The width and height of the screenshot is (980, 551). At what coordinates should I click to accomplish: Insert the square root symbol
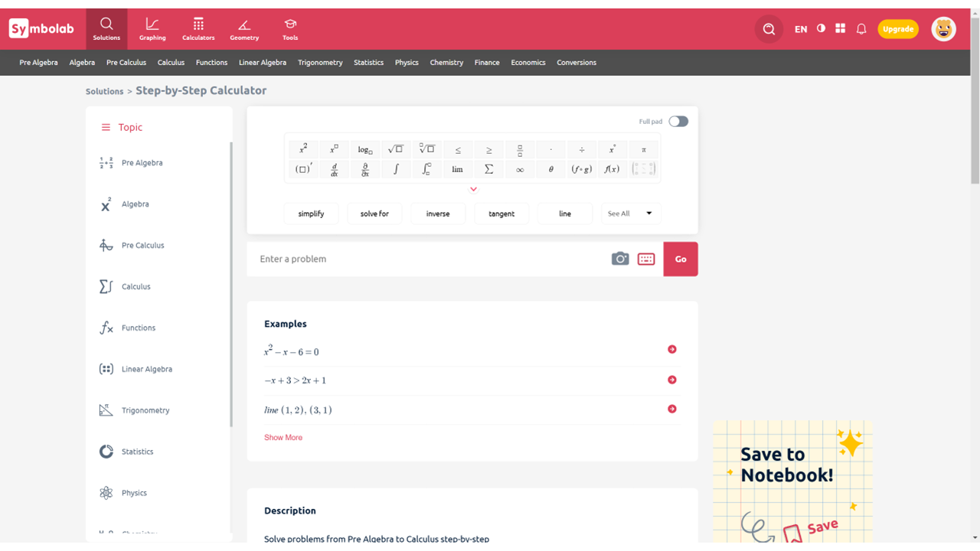395,149
